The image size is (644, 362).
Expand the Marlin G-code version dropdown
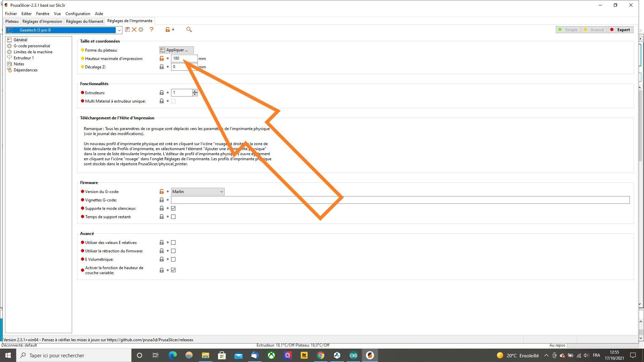coord(221,191)
